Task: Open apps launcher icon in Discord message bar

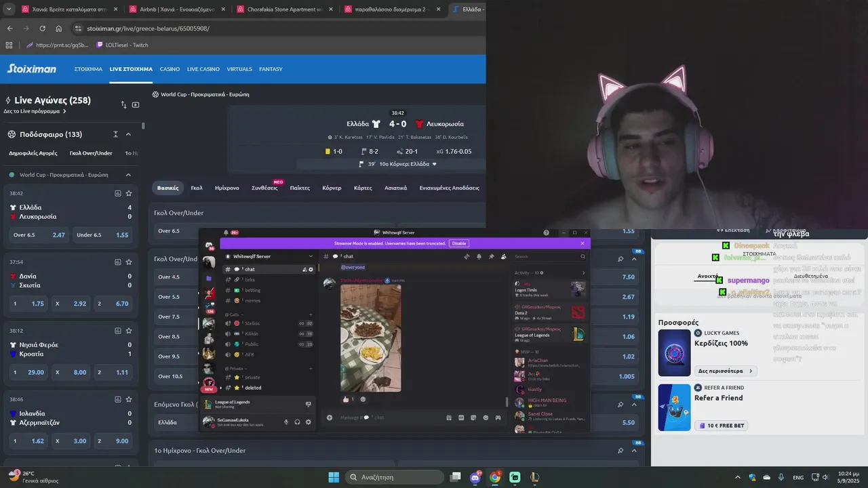Action: pyautogui.click(x=498, y=418)
